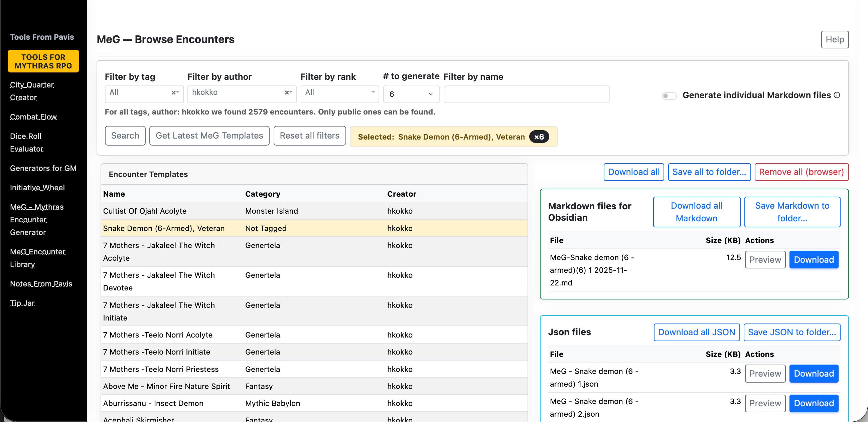Preview the Snake demon Markdown file
Image resolution: width=868 pixels, height=422 pixels.
click(x=764, y=260)
